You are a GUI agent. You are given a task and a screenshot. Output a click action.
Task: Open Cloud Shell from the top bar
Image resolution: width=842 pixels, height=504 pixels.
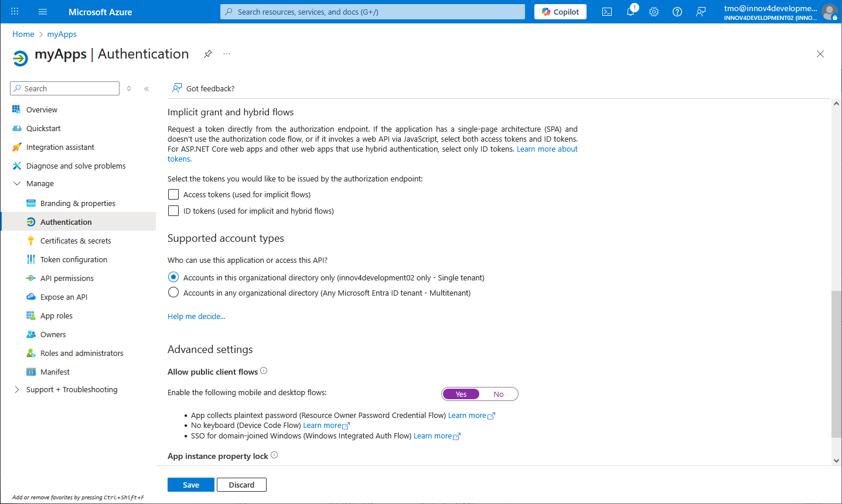pyautogui.click(x=607, y=12)
